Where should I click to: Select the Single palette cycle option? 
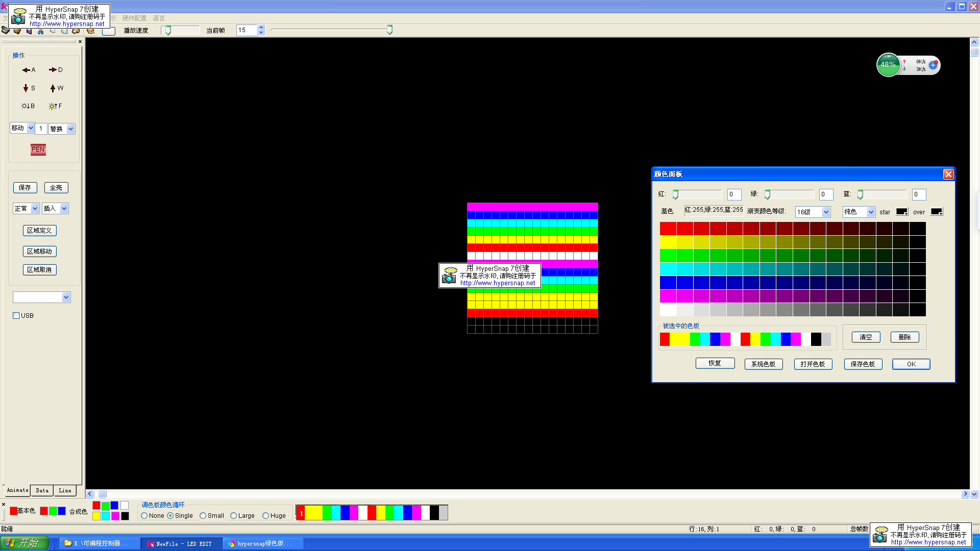point(170,516)
